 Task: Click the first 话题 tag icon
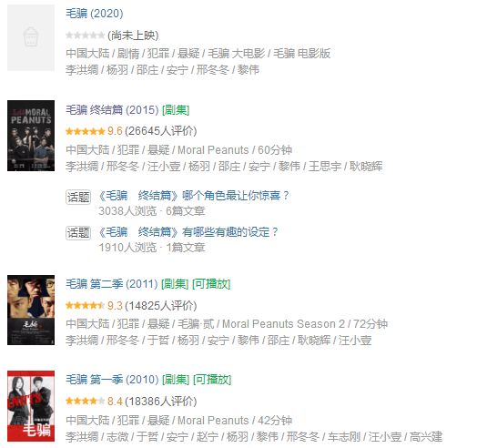click(78, 197)
